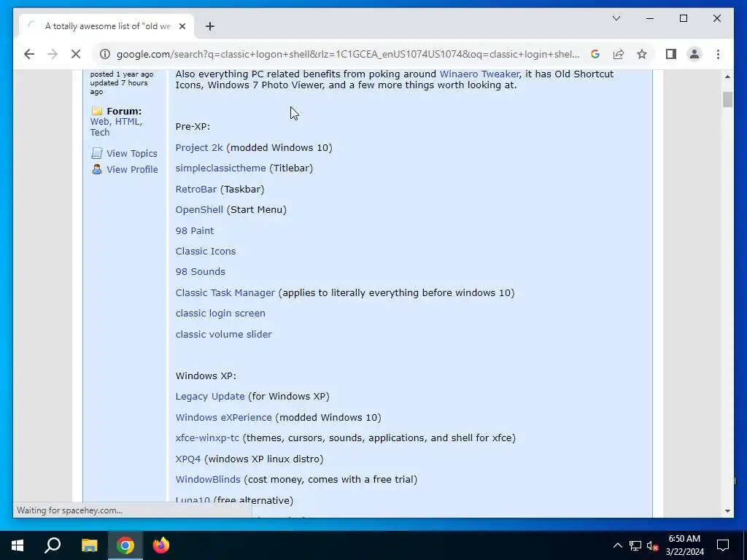
Task: Open the classic volume slider link
Action: pos(223,334)
